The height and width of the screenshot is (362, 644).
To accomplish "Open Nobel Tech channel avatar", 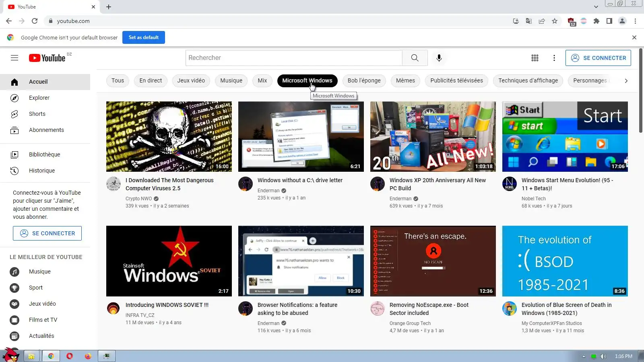I will coord(510,184).
